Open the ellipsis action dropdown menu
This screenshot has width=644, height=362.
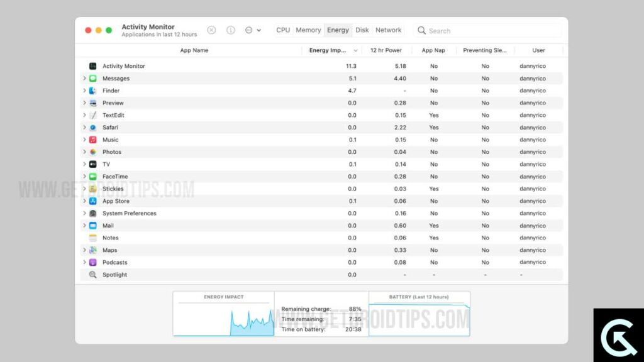[252, 30]
